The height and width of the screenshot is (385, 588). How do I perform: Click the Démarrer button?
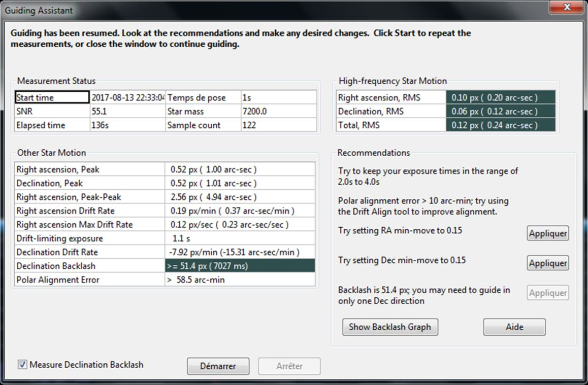218,366
